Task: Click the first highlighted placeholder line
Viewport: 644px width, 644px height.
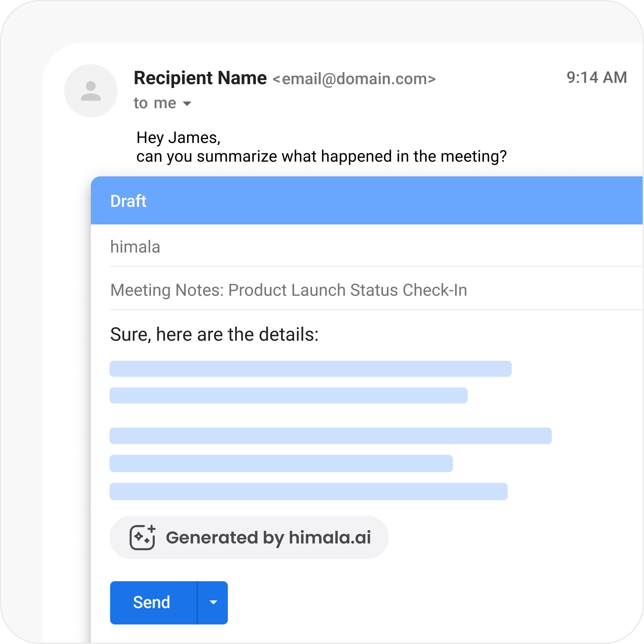Action: (310, 369)
